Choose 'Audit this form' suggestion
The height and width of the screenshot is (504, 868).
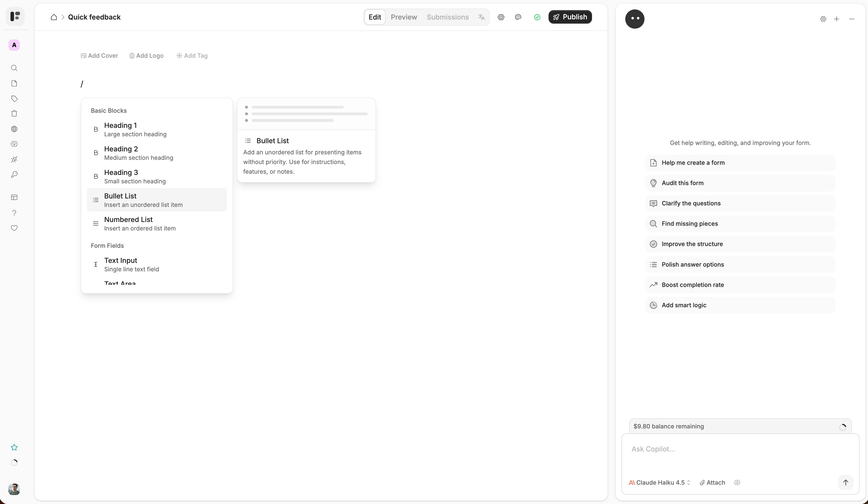coord(740,183)
